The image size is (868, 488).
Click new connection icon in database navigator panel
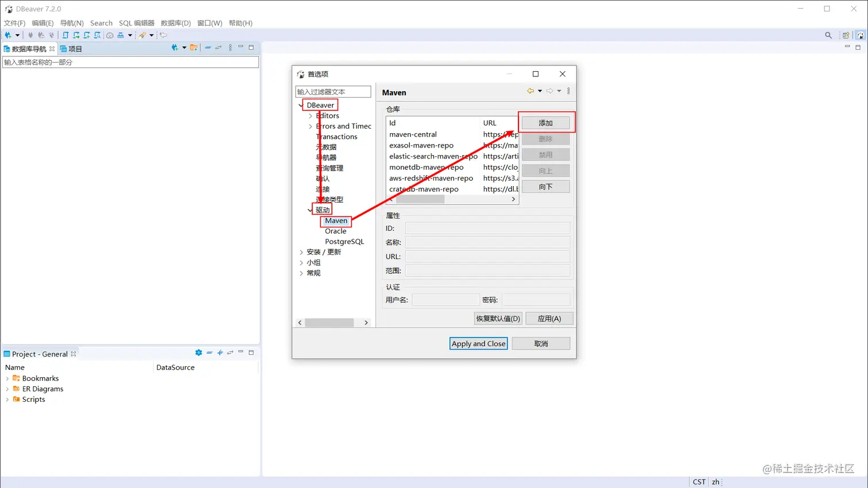(175, 48)
